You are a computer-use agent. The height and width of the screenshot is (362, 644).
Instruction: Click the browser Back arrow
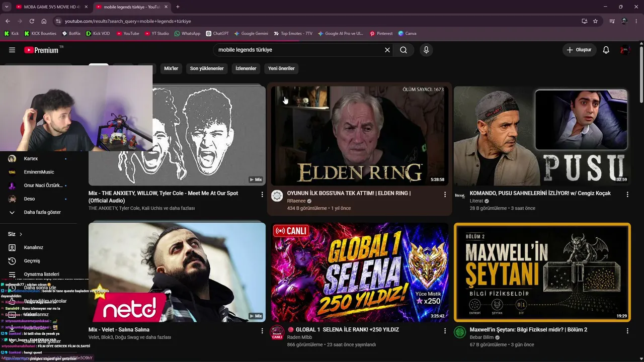click(x=8, y=21)
